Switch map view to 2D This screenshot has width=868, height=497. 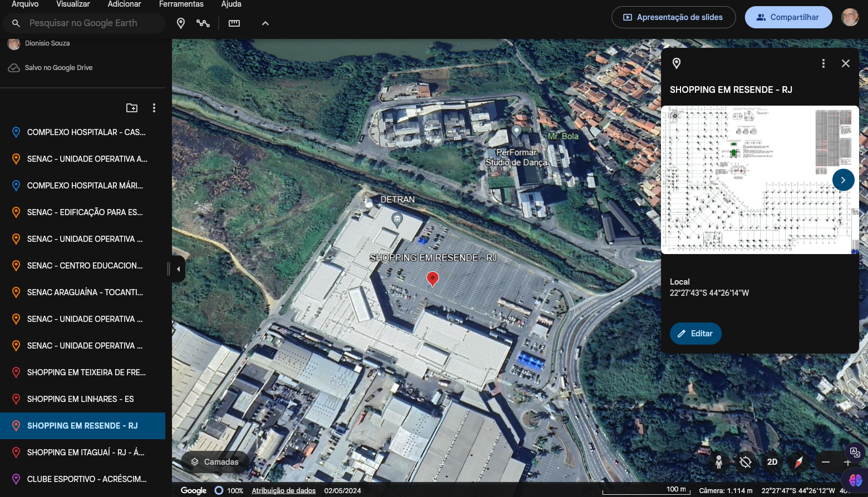click(772, 461)
